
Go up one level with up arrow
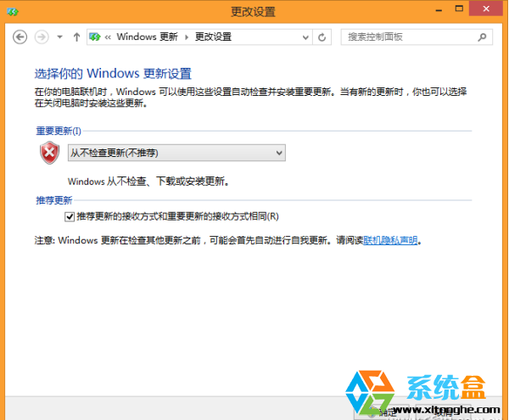(76, 37)
